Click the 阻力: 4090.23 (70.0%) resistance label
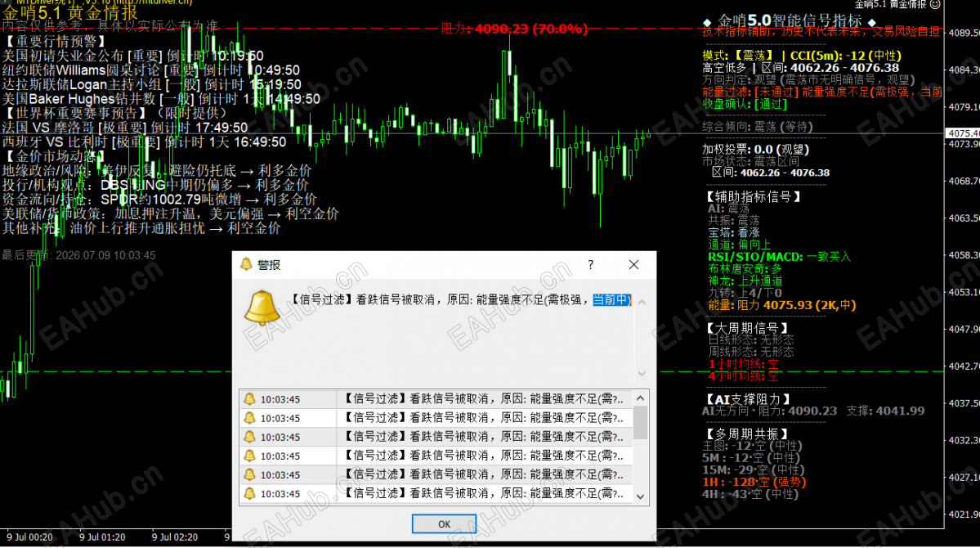This screenshot has width=980, height=548. tap(514, 29)
